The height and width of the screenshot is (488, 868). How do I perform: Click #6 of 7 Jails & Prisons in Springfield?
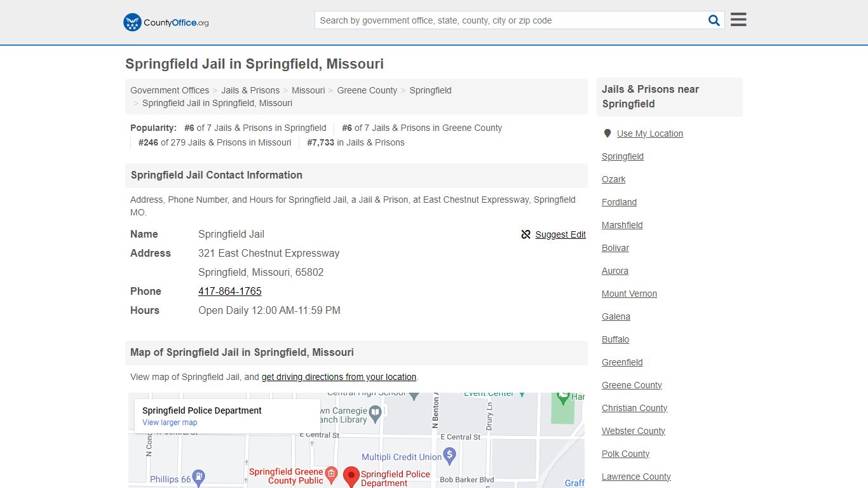pos(255,128)
